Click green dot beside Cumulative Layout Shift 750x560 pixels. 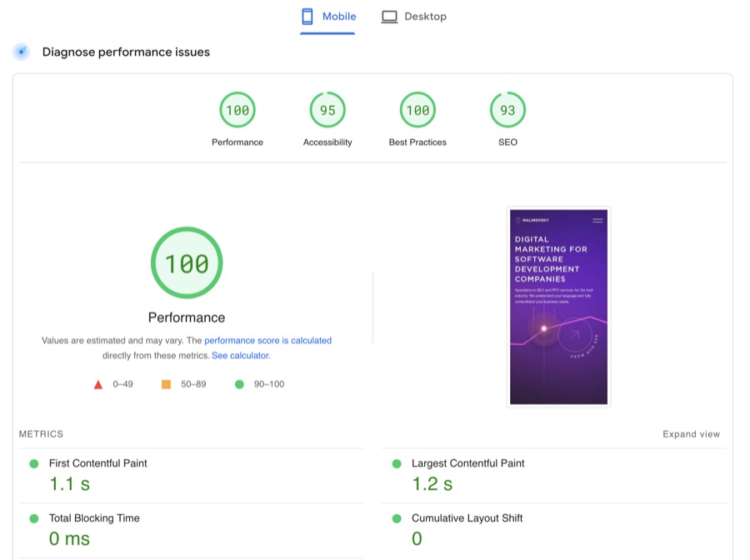click(397, 518)
